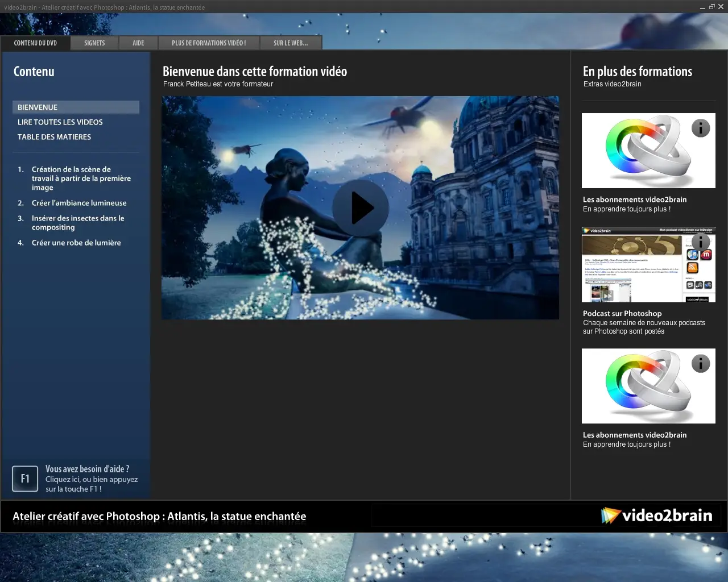Click the Extras video2brain subtitle
The width and height of the screenshot is (728, 582).
tap(612, 84)
